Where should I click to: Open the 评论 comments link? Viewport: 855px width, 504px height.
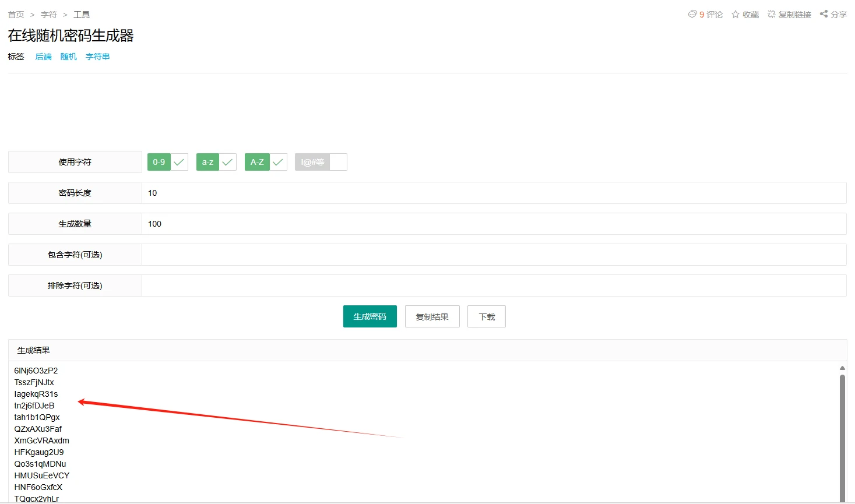715,15
